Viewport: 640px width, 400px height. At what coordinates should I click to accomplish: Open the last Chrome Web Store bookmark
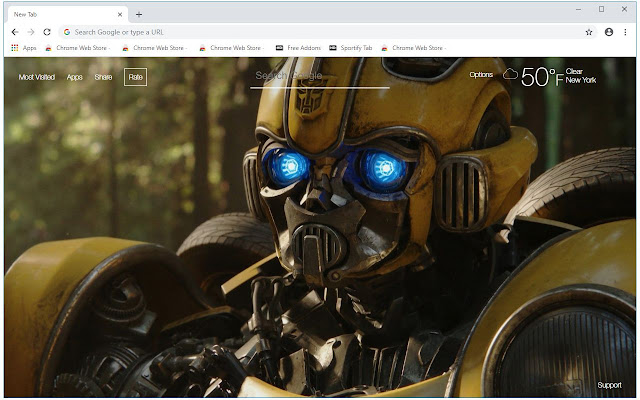click(413, 48)
